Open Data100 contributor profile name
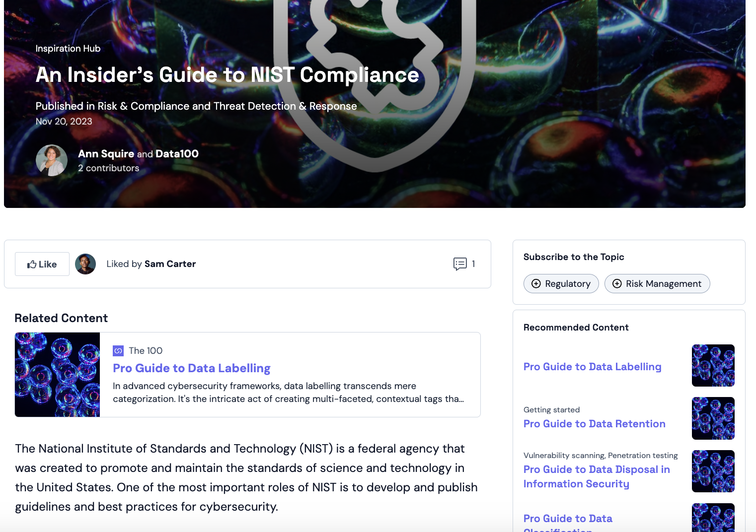756x532 pixels. [x=177, y=154]
